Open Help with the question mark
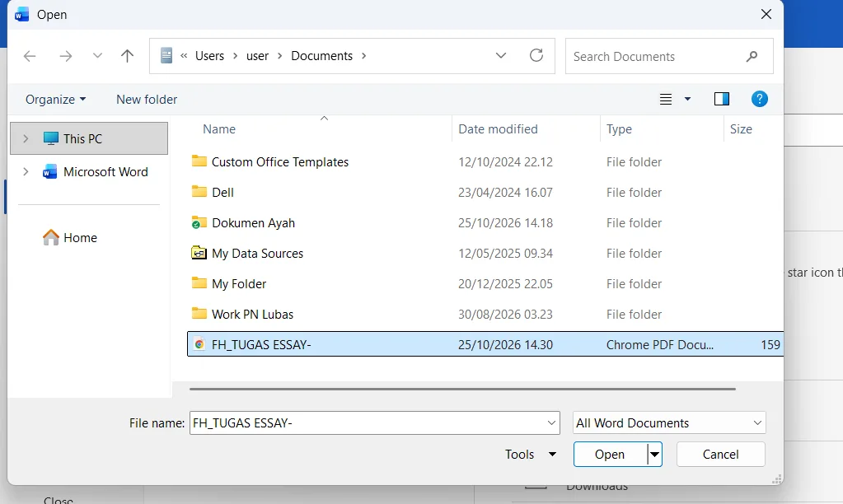Image resolution: width=843 pixels, height=504 pixels. 759,99
